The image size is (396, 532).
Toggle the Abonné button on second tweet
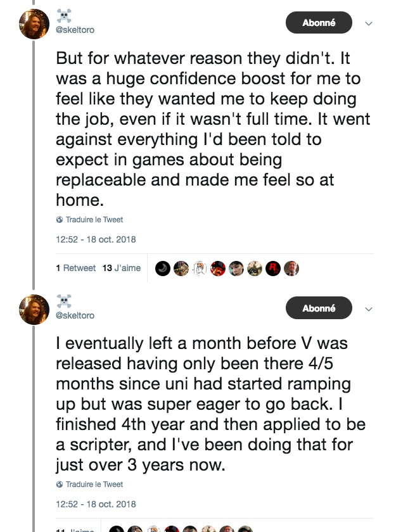[x=319, y=308]
